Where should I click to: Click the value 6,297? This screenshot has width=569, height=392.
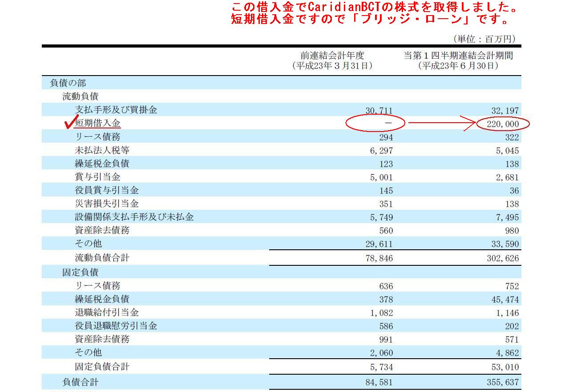[381, 151]
